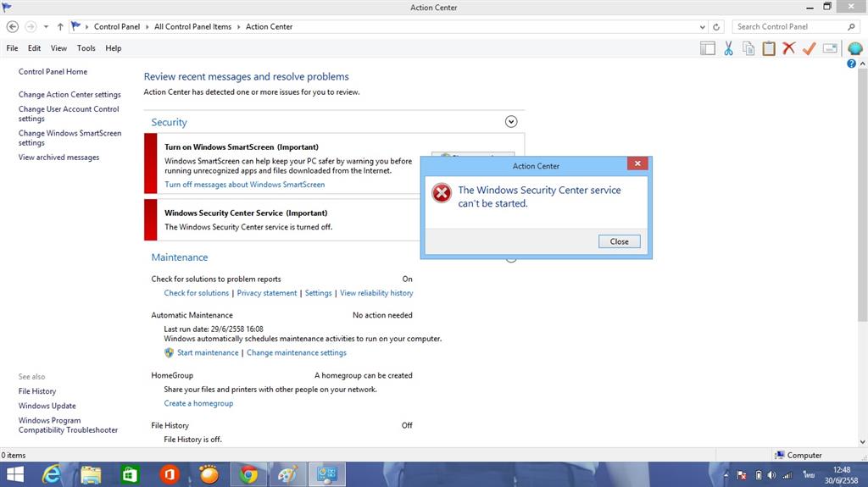This screenshot has width=868, height=487.
Task: Click the Copy icon in the toolbar
Action: [748, 48]
